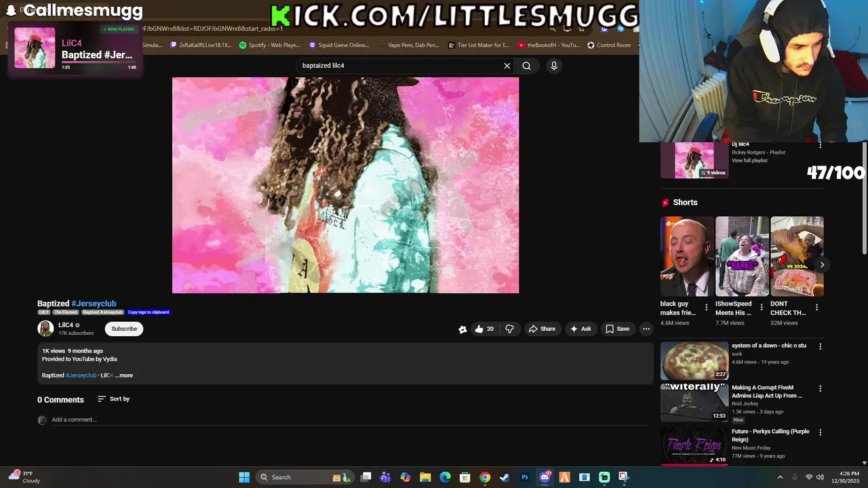The image size is (868, 488).
Task: Open the 'black guy makes frie...' short
Action: 687,256
